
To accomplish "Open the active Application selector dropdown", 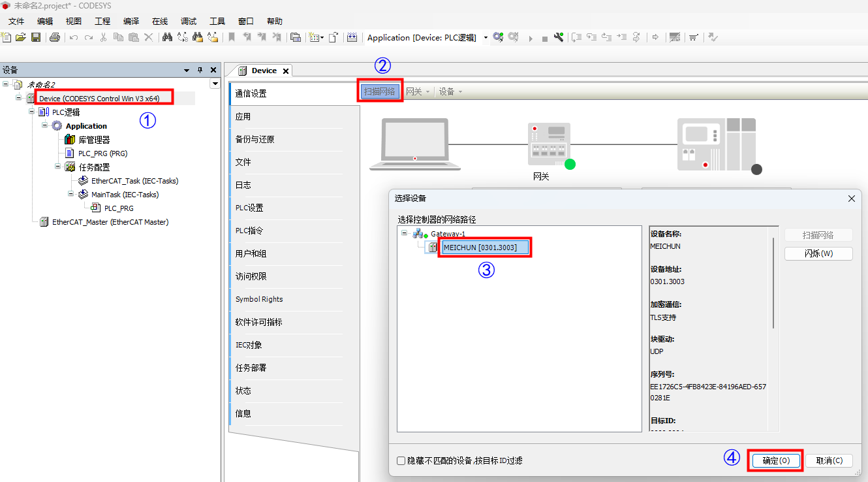I will tap(486, 38).
